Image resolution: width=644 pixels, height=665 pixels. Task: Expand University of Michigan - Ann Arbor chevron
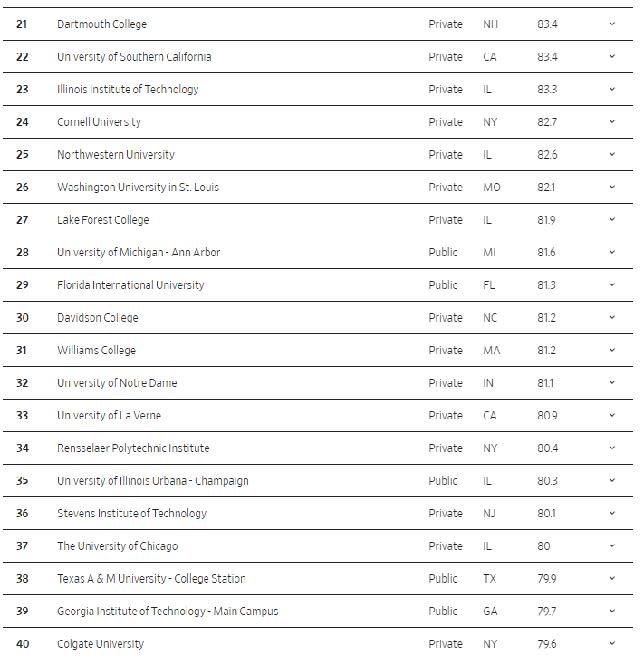click(x=612, y=252)
